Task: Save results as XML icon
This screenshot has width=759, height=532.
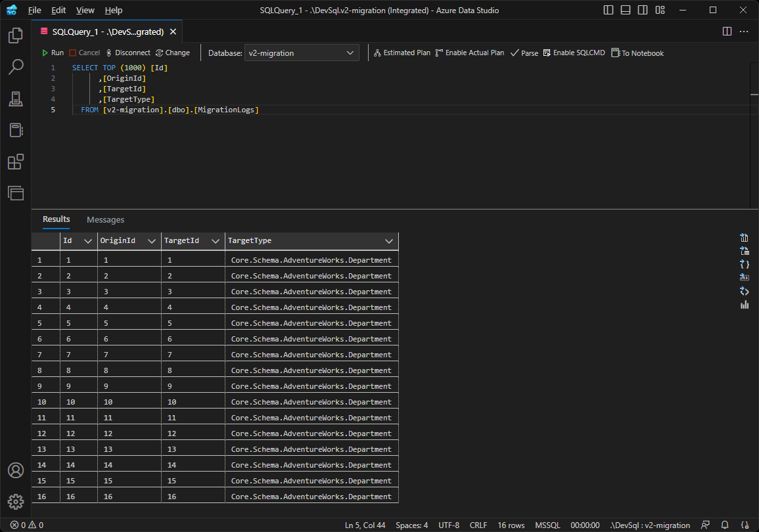Action: coord(745,291)
